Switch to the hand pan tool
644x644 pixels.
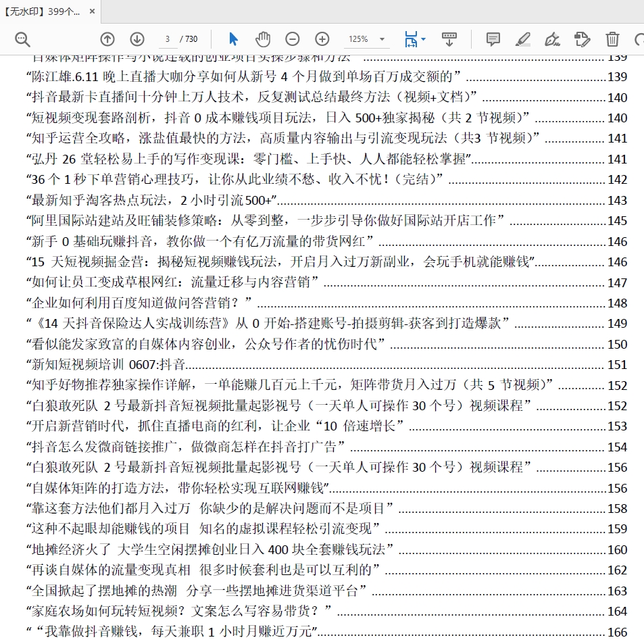click(x=263, y=39)
